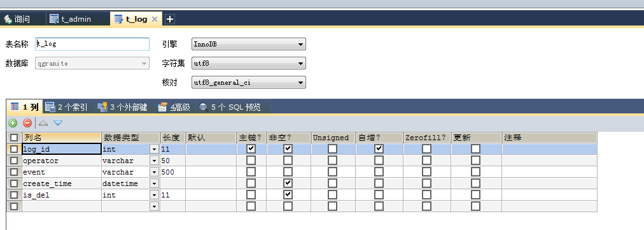This screenshot has height=230, width=644.
Task: Click the green add column icon
Action: pos(13,122)
